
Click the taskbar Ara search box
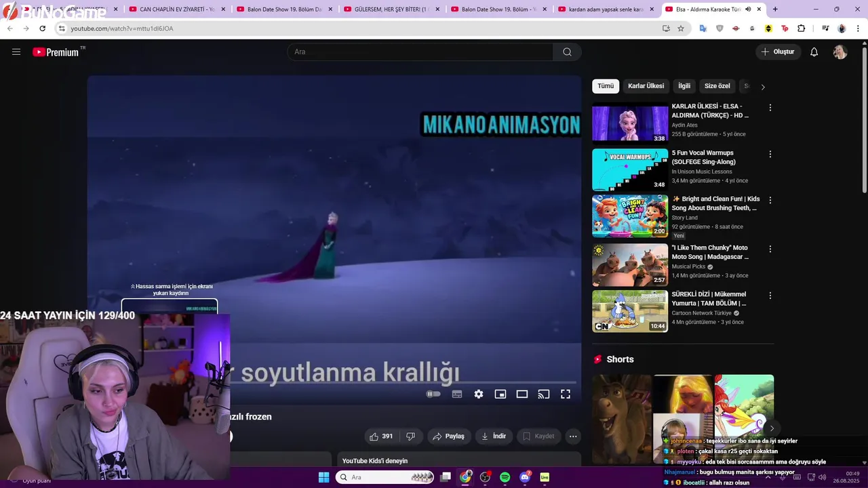click(384, 477)
